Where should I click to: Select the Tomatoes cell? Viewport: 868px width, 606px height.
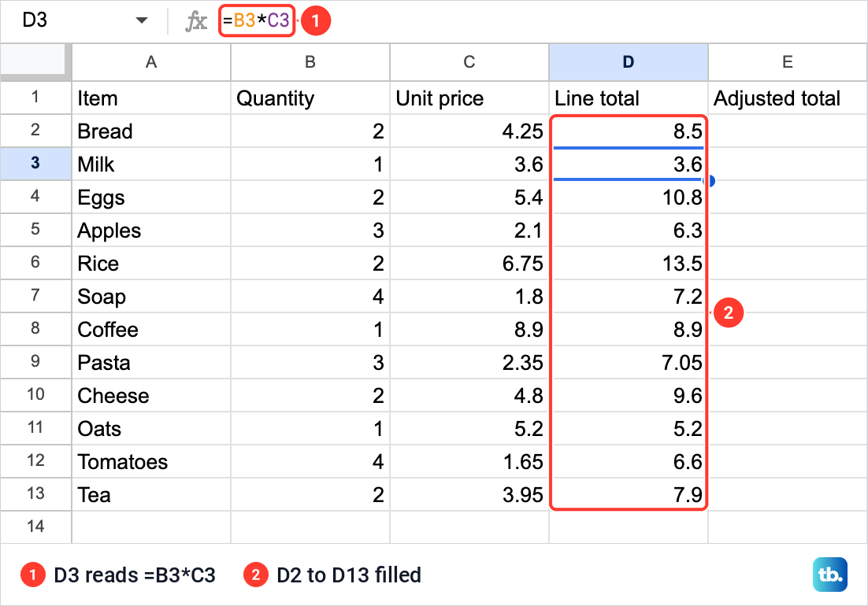click(151, 461)
